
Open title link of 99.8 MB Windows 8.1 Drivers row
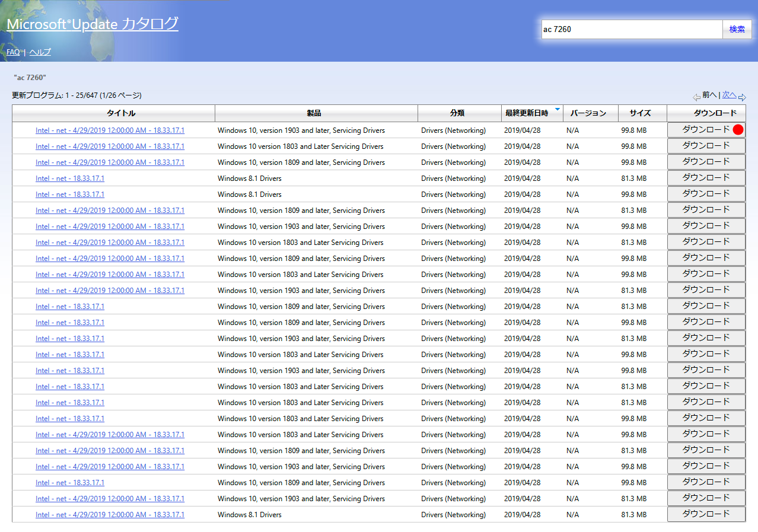coord(70,195)
